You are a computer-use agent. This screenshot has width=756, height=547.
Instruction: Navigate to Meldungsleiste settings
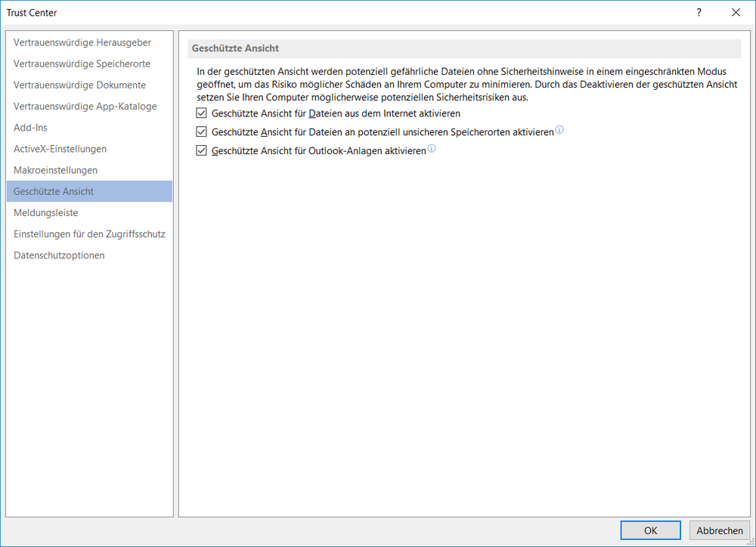46,213
